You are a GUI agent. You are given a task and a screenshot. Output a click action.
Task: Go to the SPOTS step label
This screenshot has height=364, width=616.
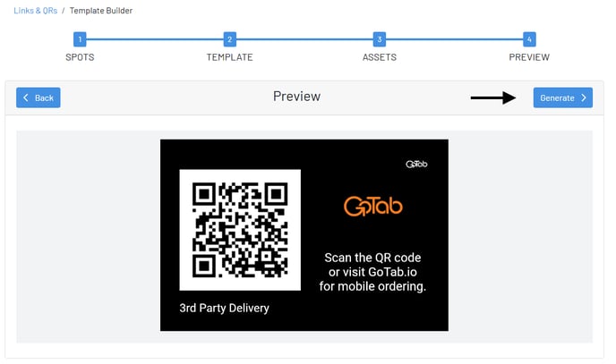coord(80,57)
